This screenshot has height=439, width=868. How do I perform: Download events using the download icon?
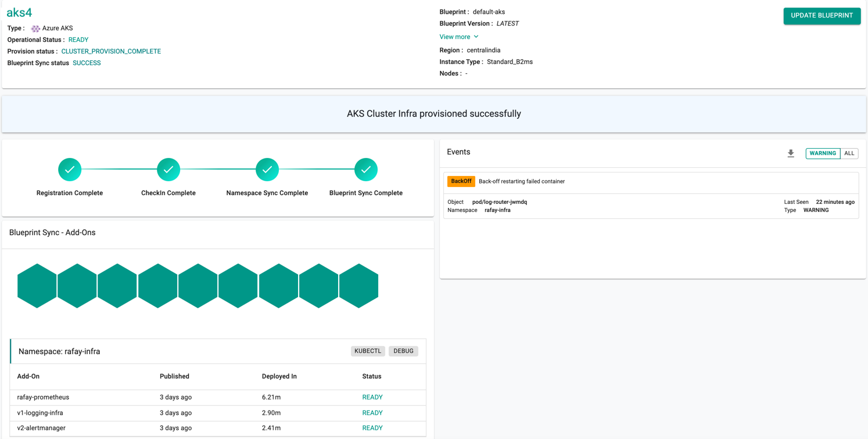[x=791, y=153]
